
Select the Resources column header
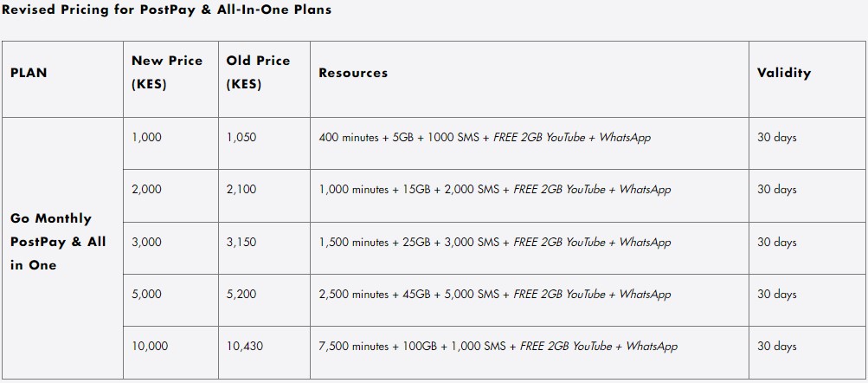point(353,73)
